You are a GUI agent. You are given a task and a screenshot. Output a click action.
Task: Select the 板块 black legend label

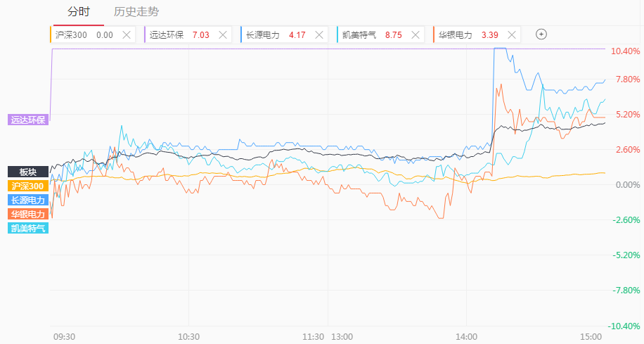(x=28, y=172)
